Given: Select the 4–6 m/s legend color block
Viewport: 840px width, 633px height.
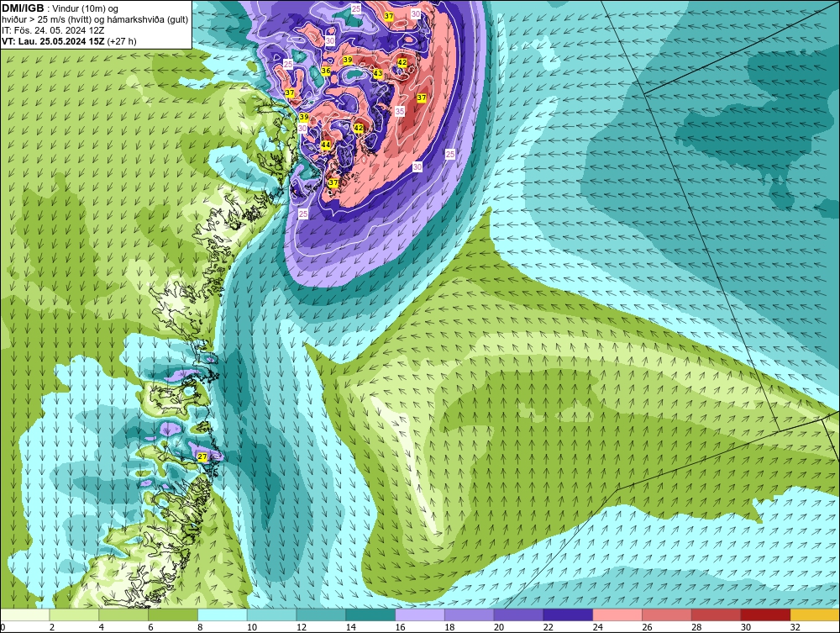Looking at the screenshot, I should click(123, 615).
